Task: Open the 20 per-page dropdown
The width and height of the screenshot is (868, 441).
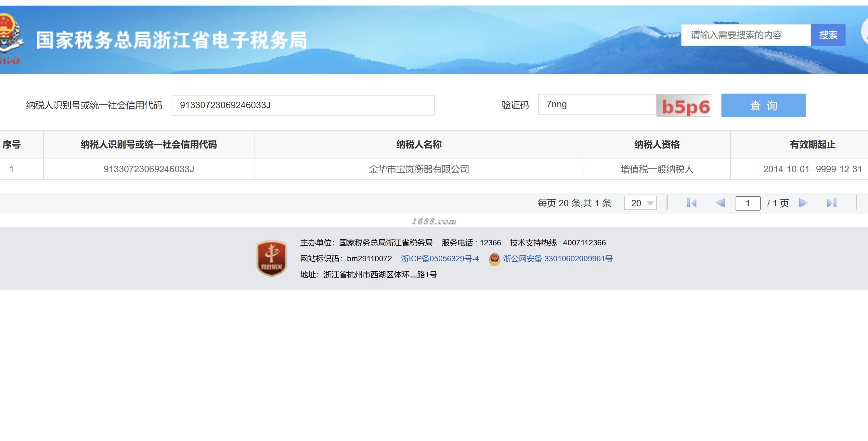Action: coord(640,203)
